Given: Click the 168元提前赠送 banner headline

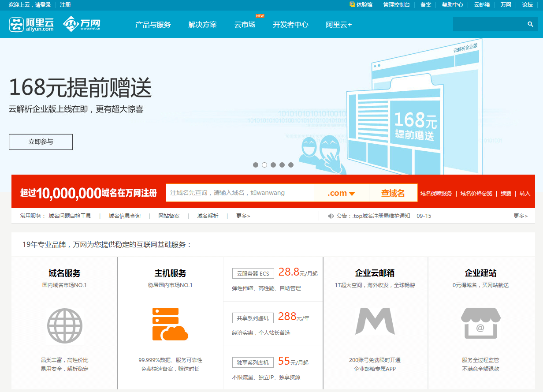Looking at the screenshot, I should coord(80,87).
